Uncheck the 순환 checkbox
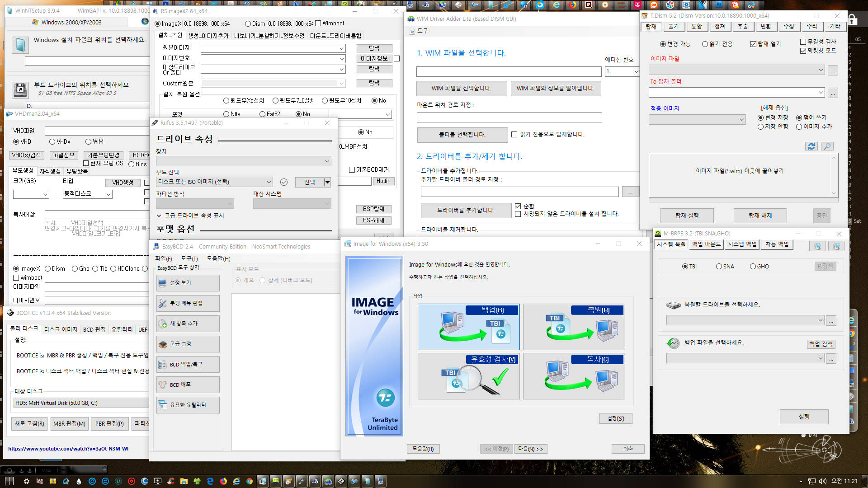This screenshot has width=868, height=488. [518, 206]
